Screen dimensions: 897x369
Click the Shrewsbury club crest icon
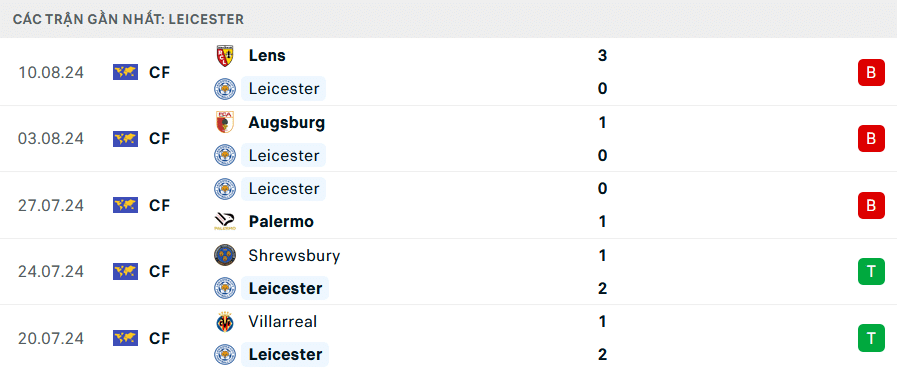pyautogui.click(x=225, y=255)
